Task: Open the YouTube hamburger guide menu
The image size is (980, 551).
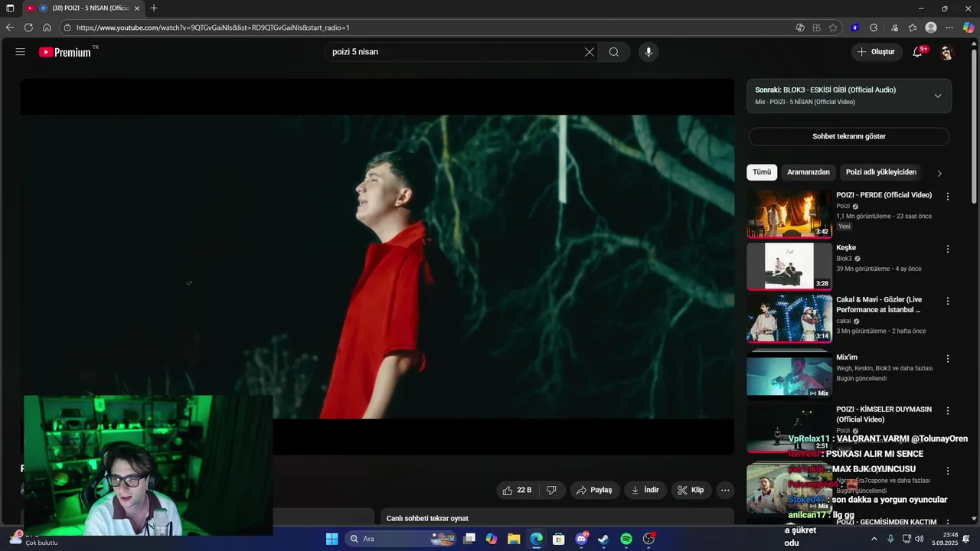Action: (x=21, y=52)
